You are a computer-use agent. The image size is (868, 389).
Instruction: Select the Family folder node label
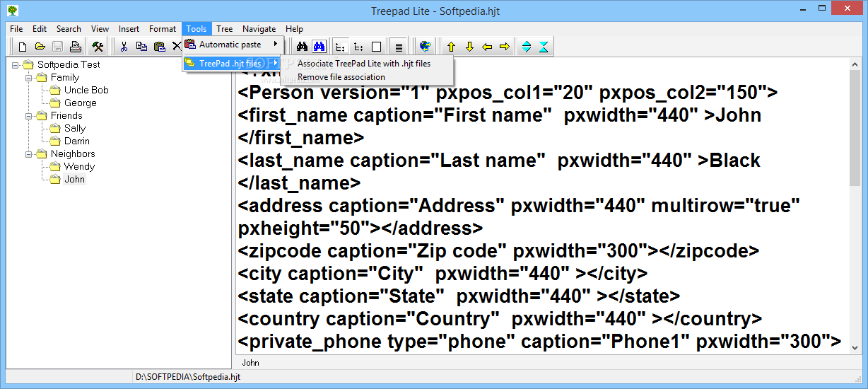coord(65,77)
